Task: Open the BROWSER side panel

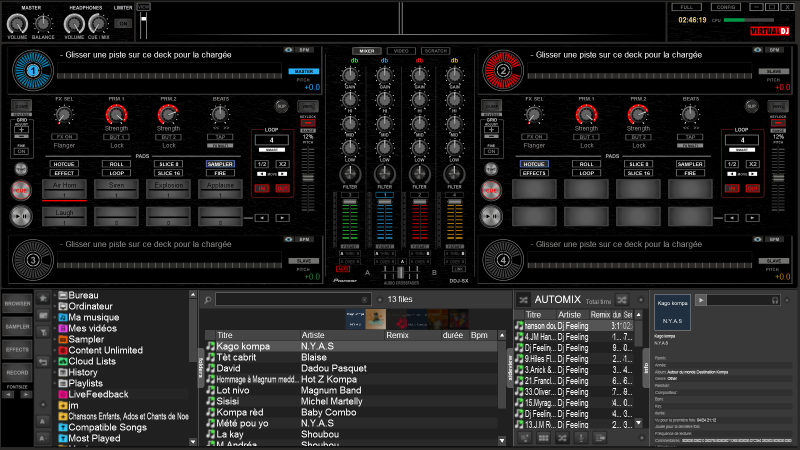Action: [17, 304]
